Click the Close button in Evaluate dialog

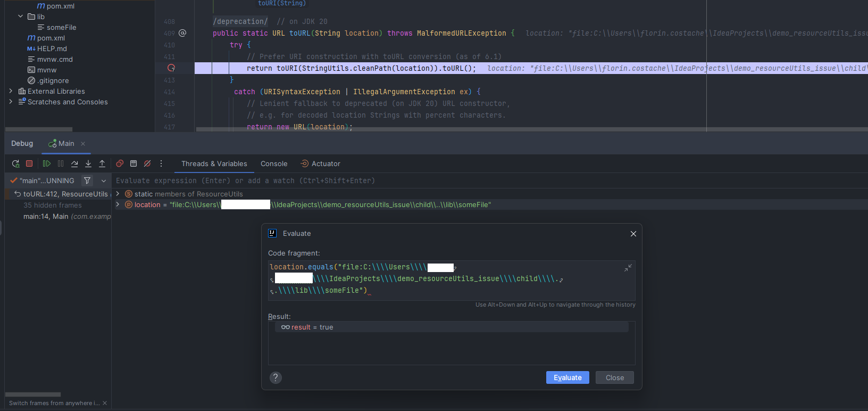(615, 377)
